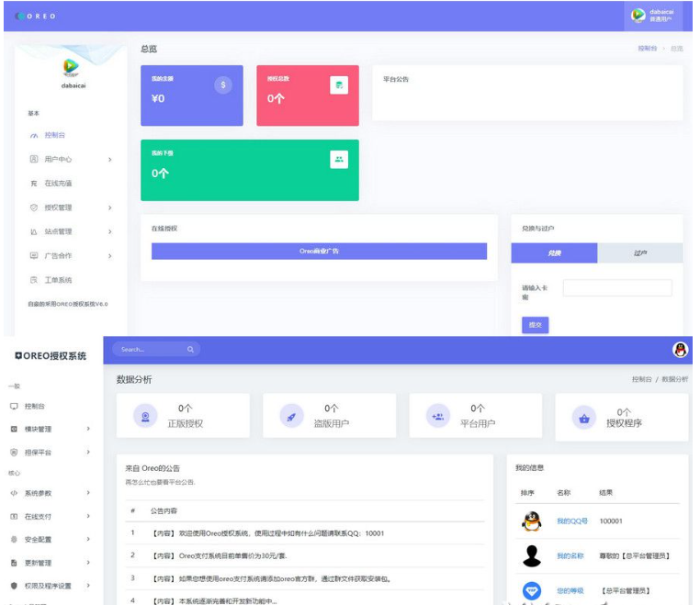The width and height of the screenshot is (700, 605).
Task: Click the 授权程序 basket icon
Action: pyautogui.click(x=583, y=418)
